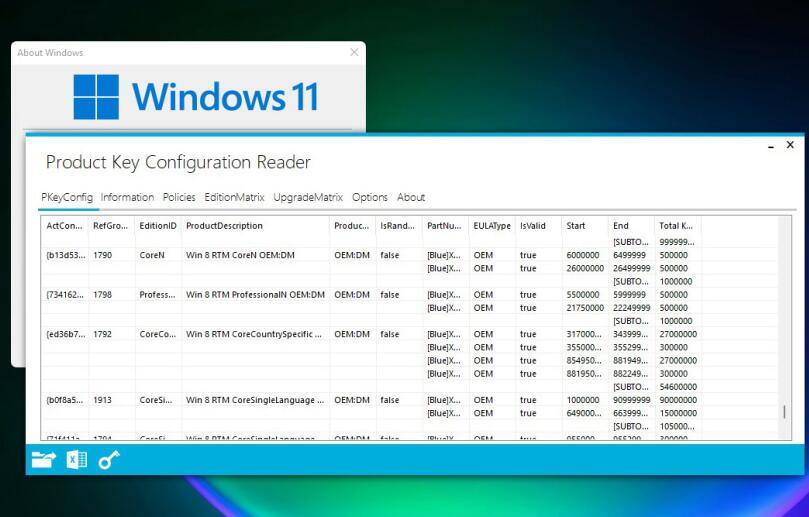The image size is (809, 517).
Task: Open the Information tab
Action: pos(127,197)
